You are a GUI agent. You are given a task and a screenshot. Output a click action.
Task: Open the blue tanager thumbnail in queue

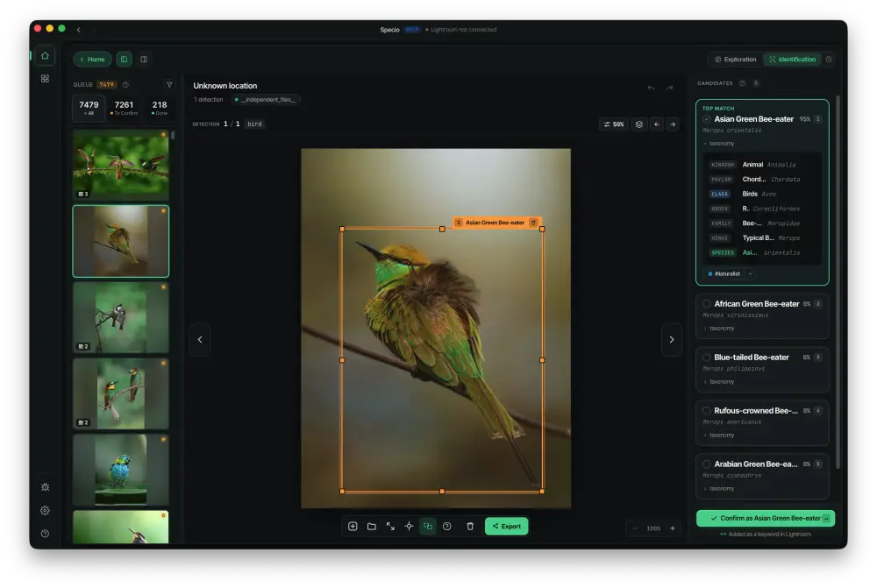(x=121, y=470)
